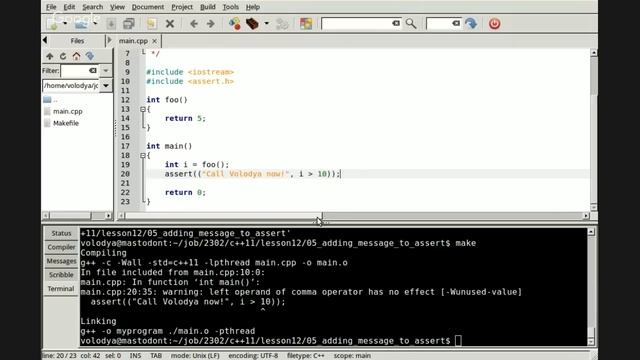Open the Help menu
Screen dimensions: 640x360
tap(253, 7)
